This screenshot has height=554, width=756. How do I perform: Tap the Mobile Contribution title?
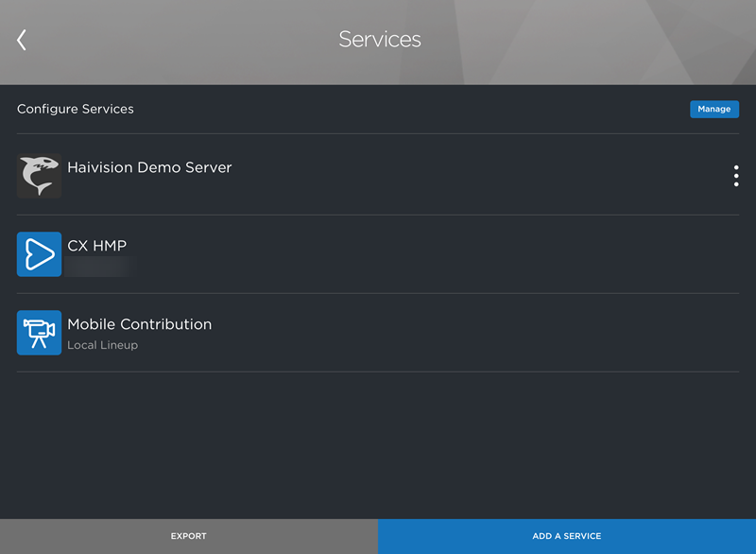click(139, 324)
